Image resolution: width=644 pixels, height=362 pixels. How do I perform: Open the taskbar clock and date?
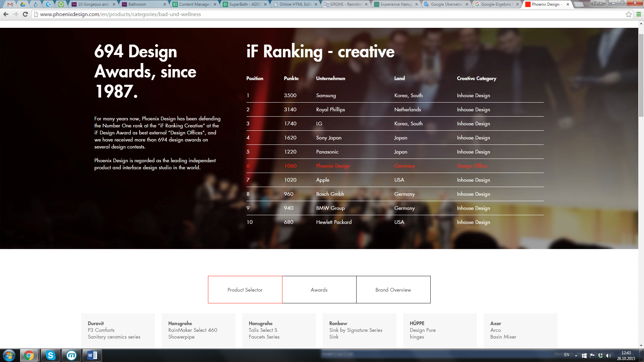tap(626, 356)
